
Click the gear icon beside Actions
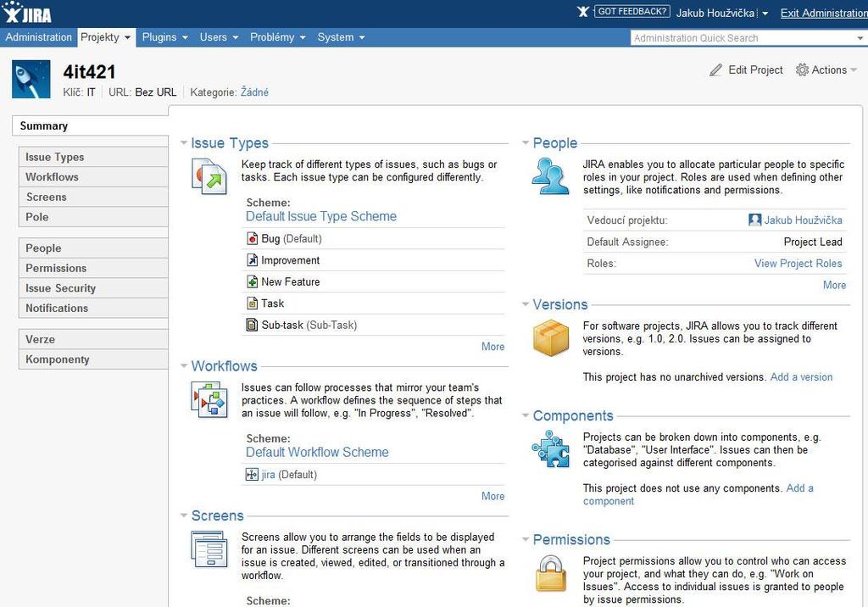point(802,70)
